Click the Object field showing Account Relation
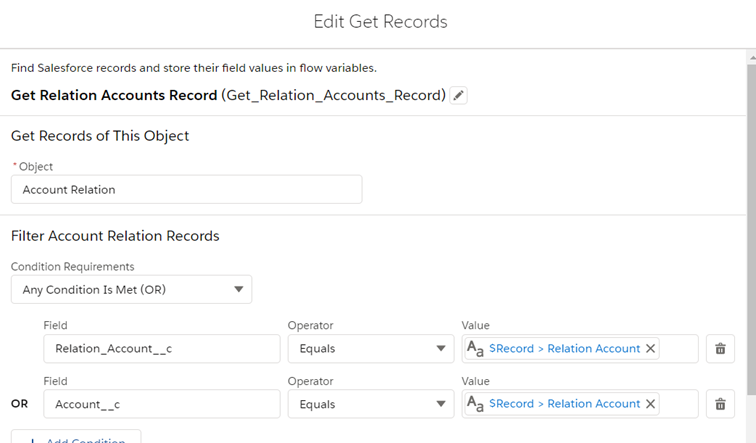Screen dimensions: 756x443 point(186,190)
